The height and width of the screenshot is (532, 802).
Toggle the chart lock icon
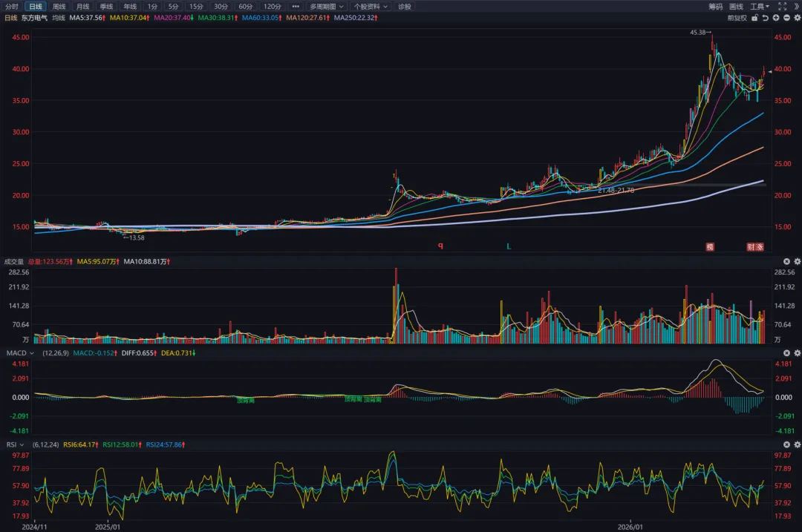pyautogui.click(x=754, y=18)
